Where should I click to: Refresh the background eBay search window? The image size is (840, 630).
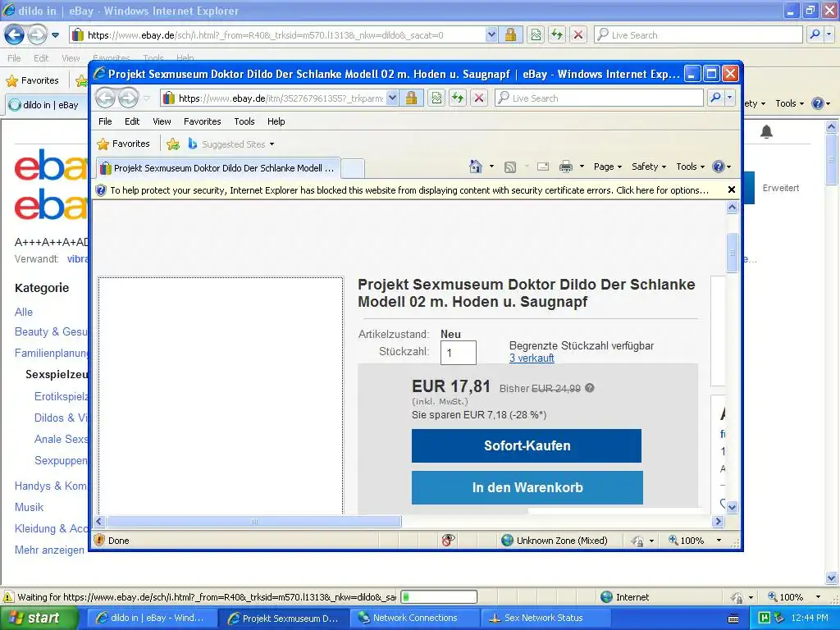[x=557, y=34]
